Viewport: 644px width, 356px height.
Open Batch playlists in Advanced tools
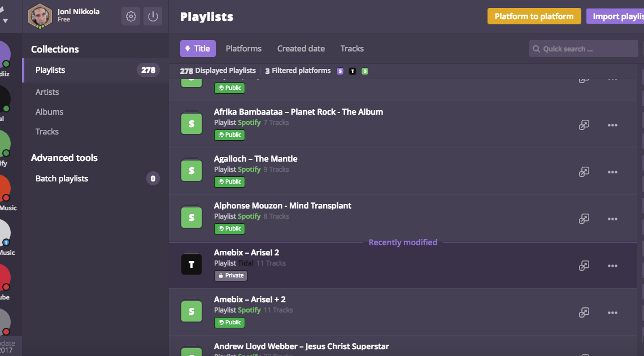click(62, 179)
